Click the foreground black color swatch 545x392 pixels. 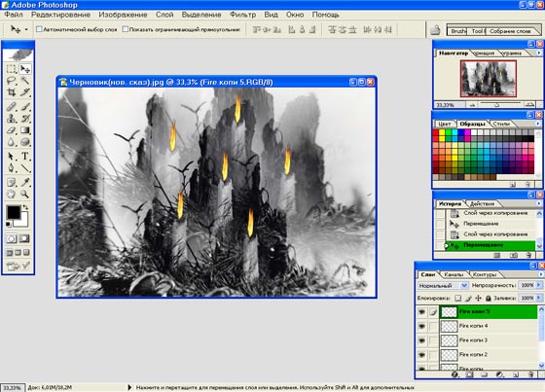click(x=13, y=212)
